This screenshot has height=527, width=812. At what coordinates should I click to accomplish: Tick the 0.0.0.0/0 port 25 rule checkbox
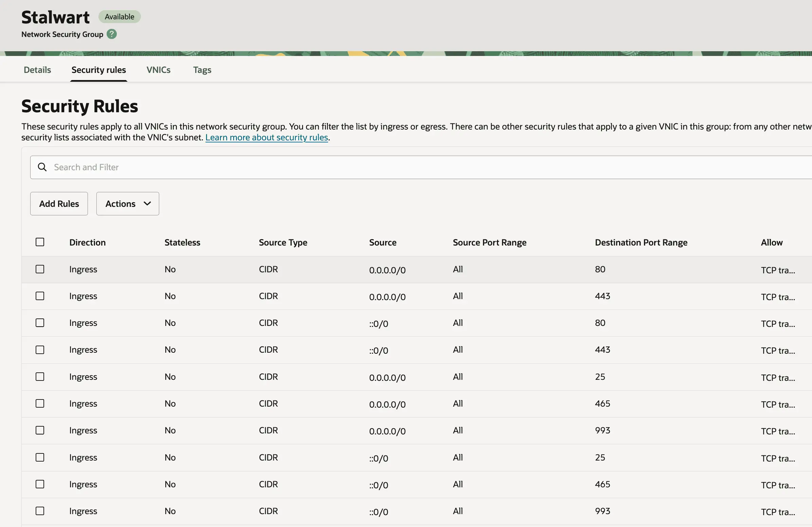[40, 377]
